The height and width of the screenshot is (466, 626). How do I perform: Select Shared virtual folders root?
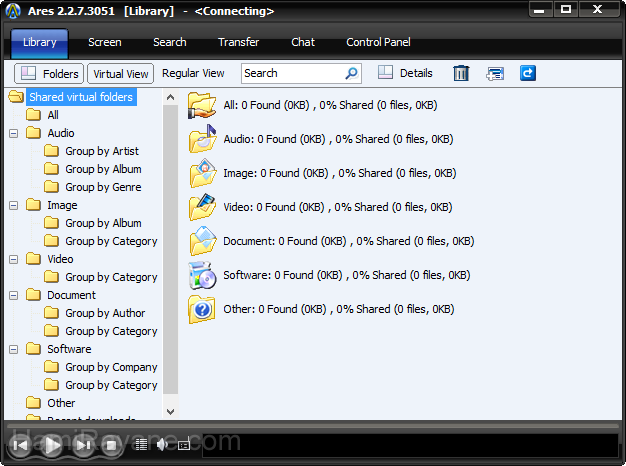(81, 97)
